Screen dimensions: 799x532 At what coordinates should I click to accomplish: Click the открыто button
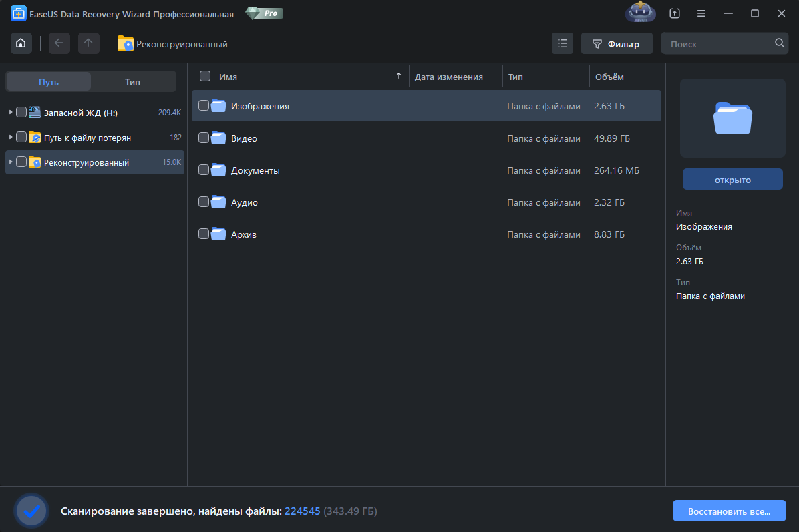coord(732,179)
